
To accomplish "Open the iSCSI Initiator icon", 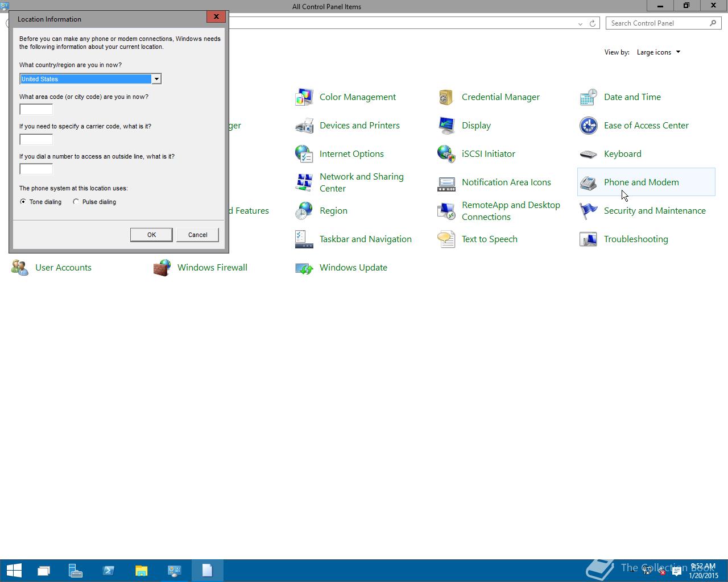I will pos(446,154).
